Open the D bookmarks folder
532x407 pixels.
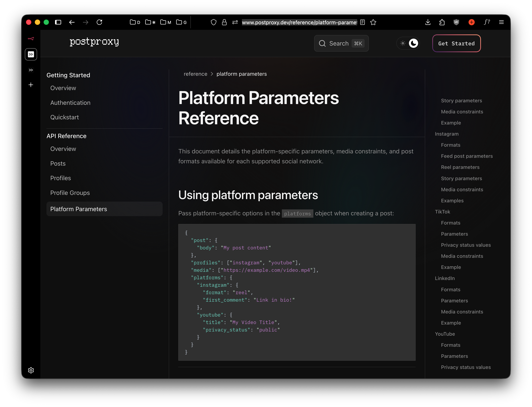coord(135,22)
